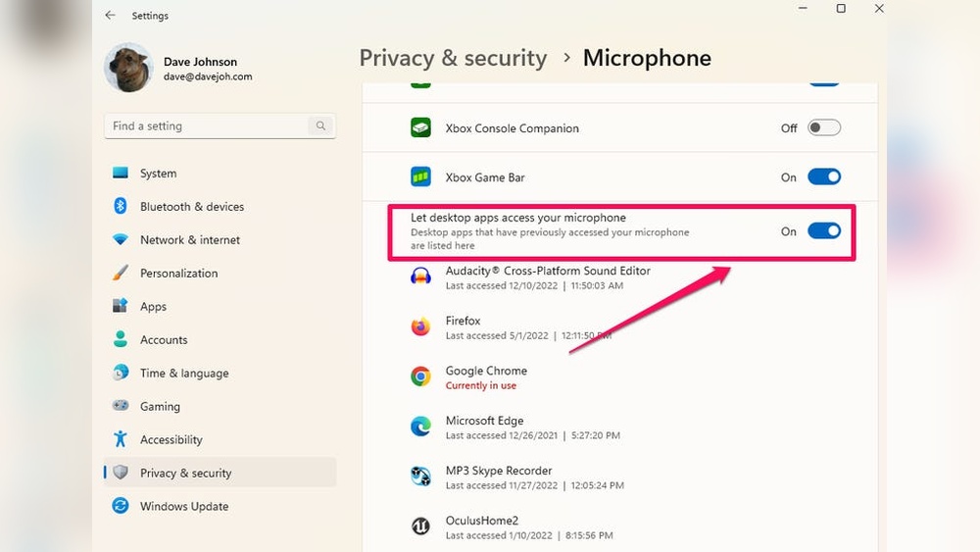The width and height of the screenshot is (980, 552).
Task: Click the Network Wi-Fi icon
Action: point(120,239)
